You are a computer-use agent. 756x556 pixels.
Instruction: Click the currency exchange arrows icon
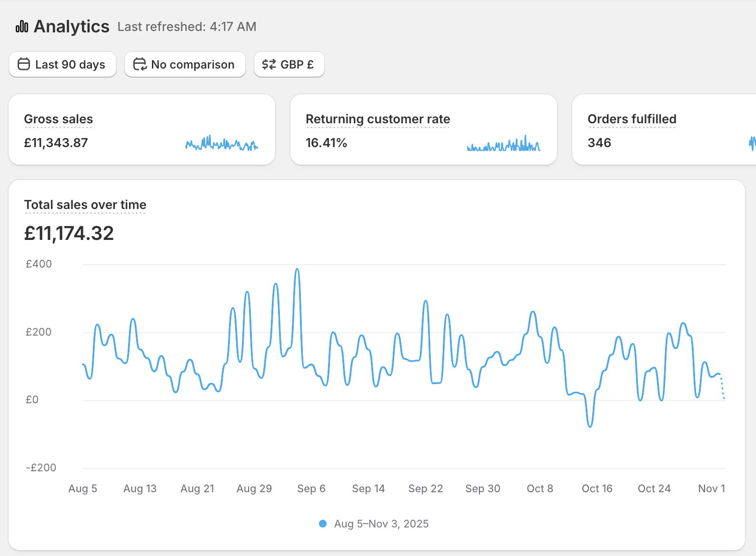click(x=269, y=64)
